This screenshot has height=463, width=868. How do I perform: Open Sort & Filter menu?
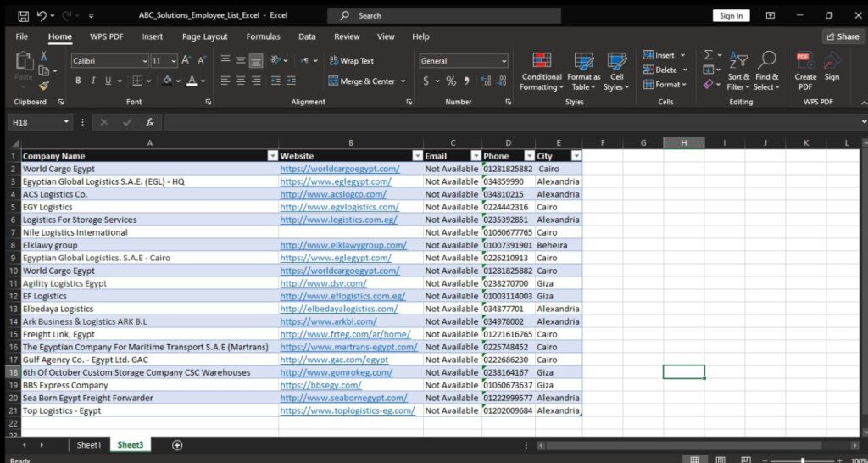[x=738, y=72]
